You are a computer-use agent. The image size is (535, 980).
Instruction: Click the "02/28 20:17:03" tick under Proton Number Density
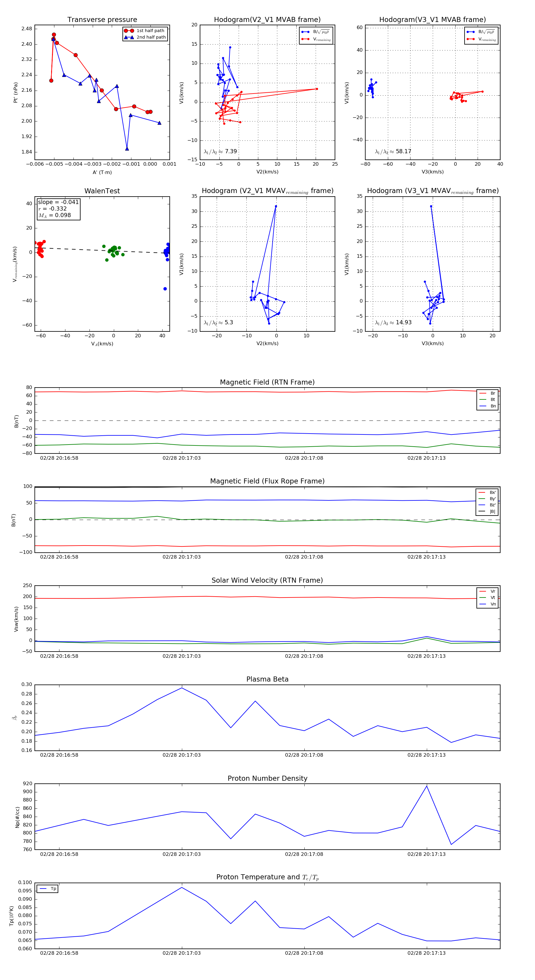[182, 854]
